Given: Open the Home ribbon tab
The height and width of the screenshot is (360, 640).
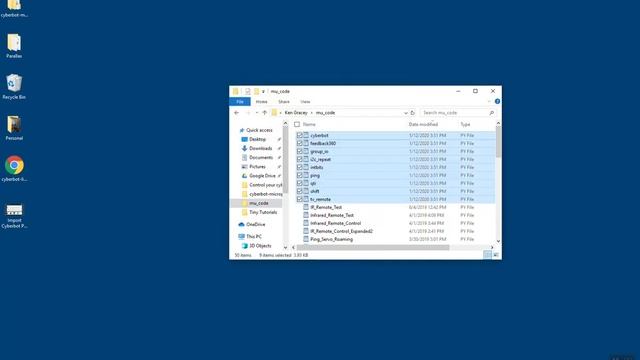Looking at the screenshot, I should [261, 102].
